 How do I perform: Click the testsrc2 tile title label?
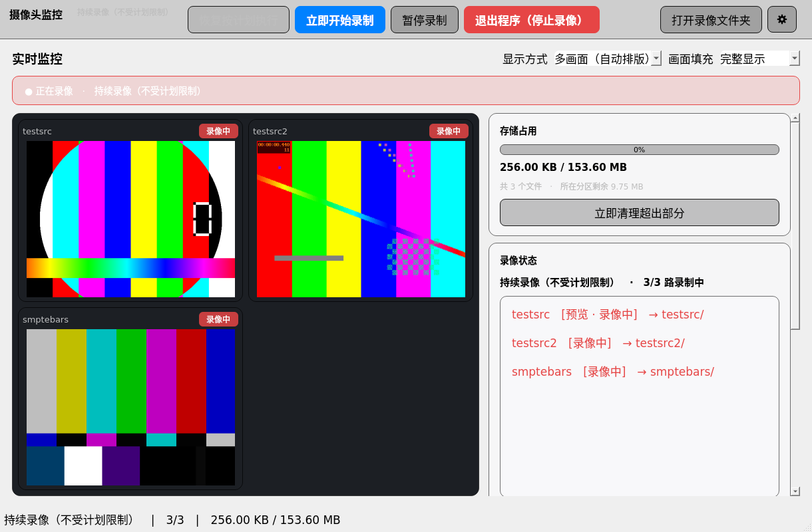[x=270, y=131]
